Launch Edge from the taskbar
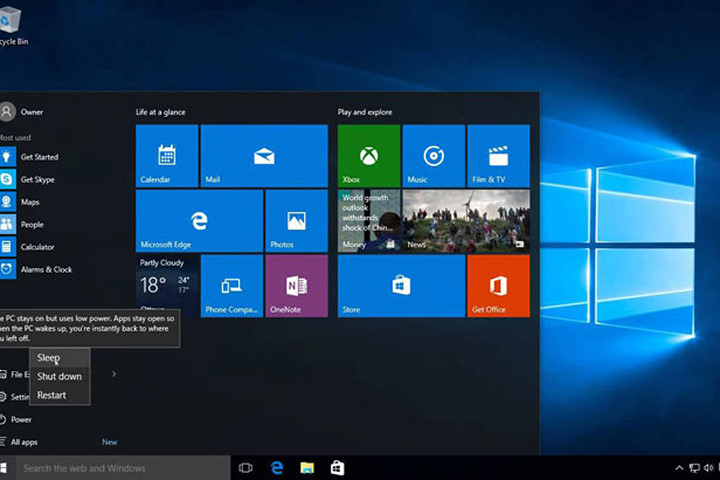This screenshot has height=480, width=720. [276, 468]
